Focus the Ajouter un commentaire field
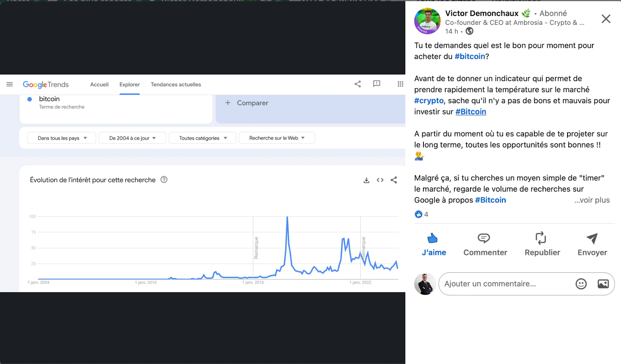621x364 pixels. coord(526,284)
